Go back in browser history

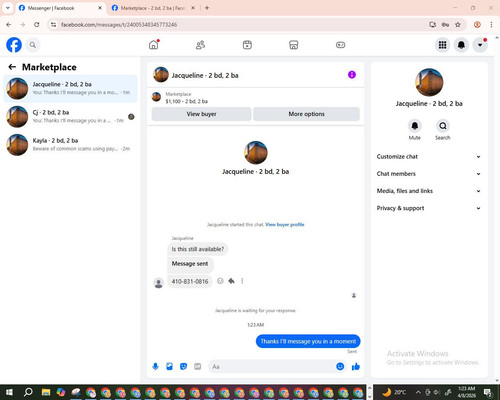tap(9, 25)
